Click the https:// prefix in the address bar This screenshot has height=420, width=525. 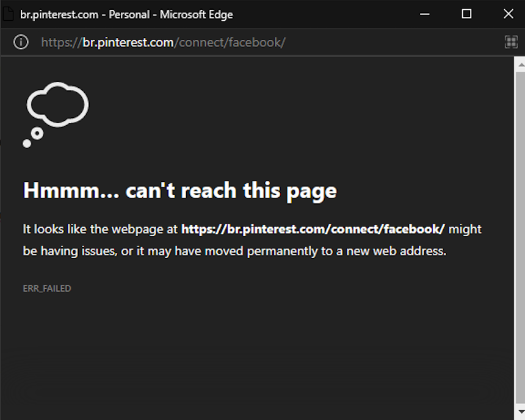pyautogui.click(x=62, y=43)
